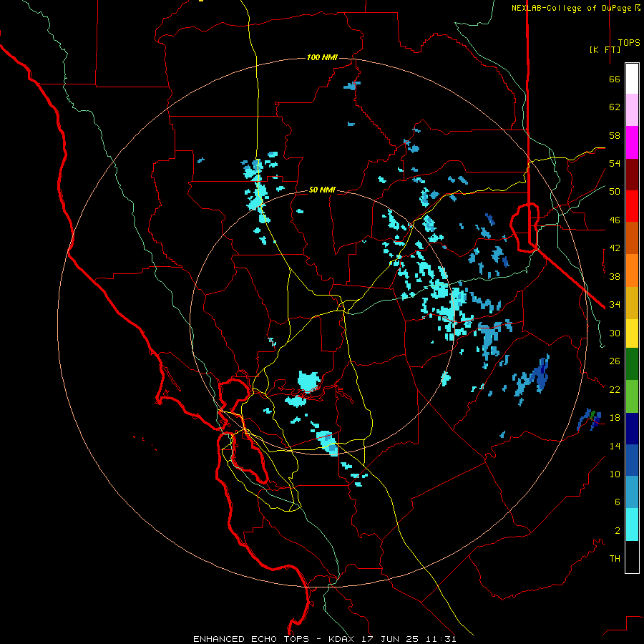Click the '26' legend value
The width and height of the screenshot is (644, 644).
pyautogui.click(x=615, y=361)
